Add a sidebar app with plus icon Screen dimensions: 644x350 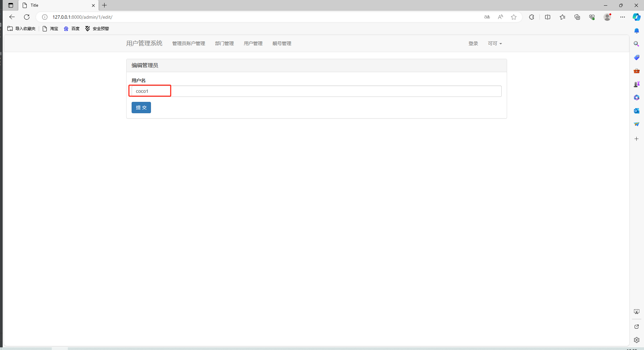[637, 139]
